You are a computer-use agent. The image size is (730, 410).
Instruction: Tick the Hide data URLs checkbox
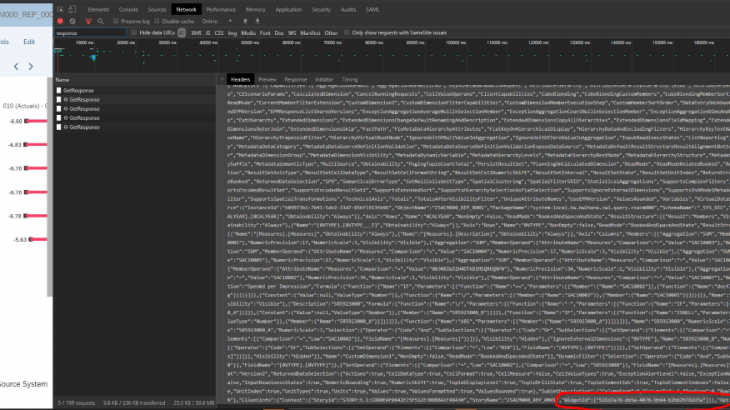click(135, 33)
